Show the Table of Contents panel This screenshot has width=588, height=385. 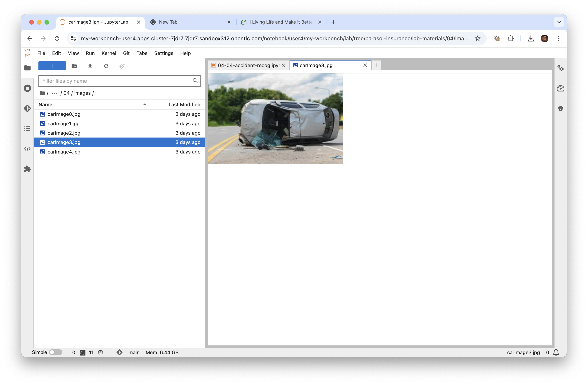click(27, 129)
